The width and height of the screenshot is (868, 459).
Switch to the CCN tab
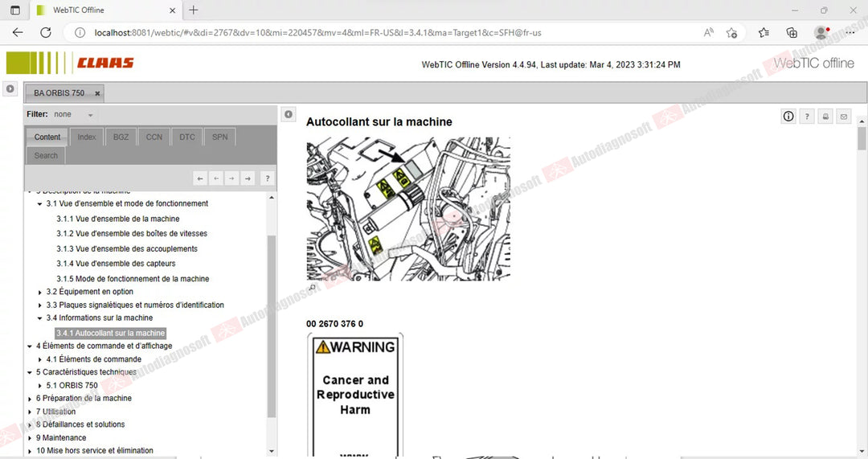coord(154,137)
